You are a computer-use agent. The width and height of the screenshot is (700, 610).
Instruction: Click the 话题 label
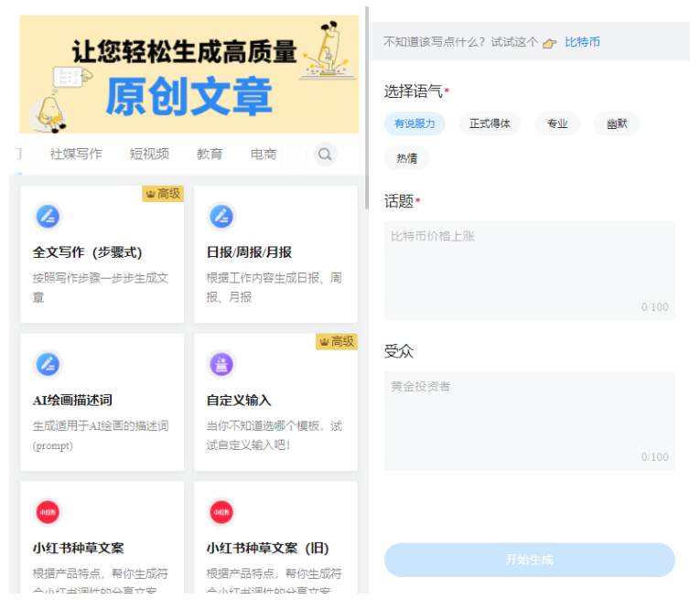(x=399, y=201)
